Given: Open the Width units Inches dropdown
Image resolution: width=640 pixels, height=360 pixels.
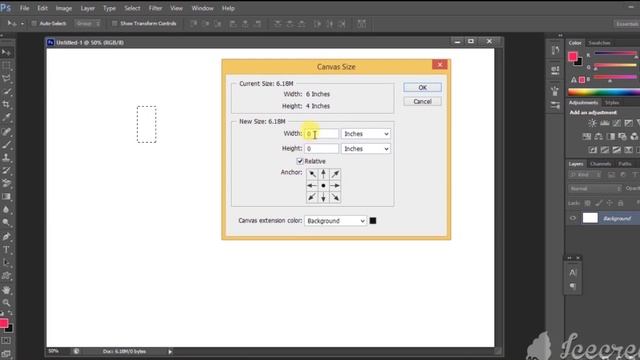Looking at the screenshot, I should 366,134.
